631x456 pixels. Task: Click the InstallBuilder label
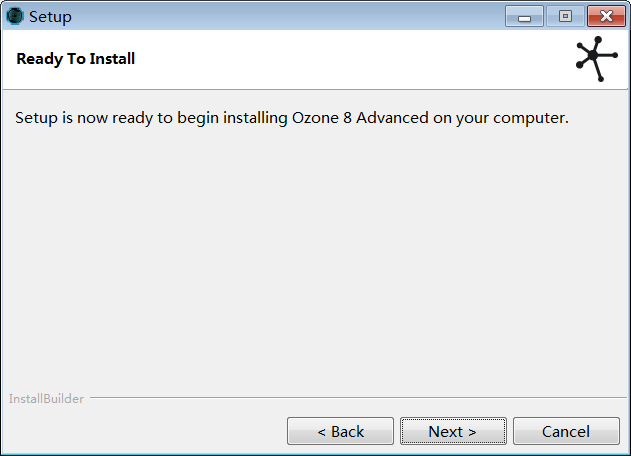tap(46, 399)
